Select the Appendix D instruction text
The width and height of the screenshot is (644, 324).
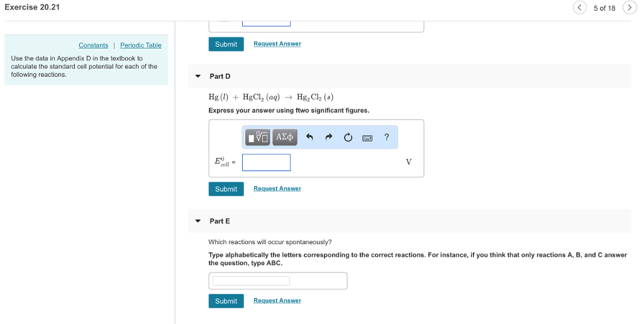coord(84,67)
